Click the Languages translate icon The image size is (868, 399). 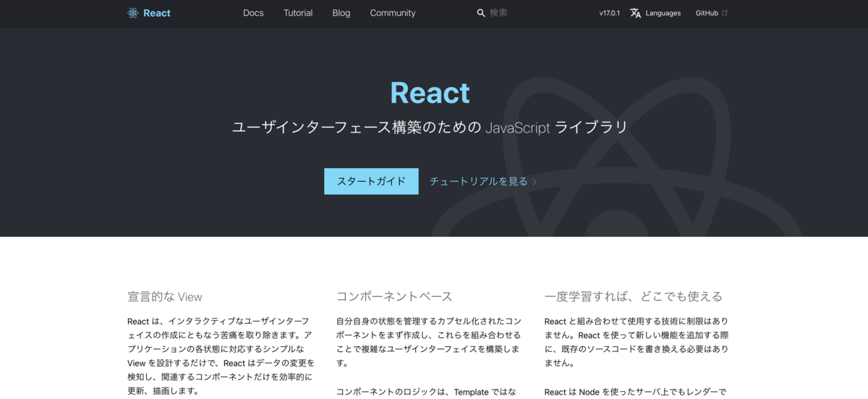(x=636, y=13)
